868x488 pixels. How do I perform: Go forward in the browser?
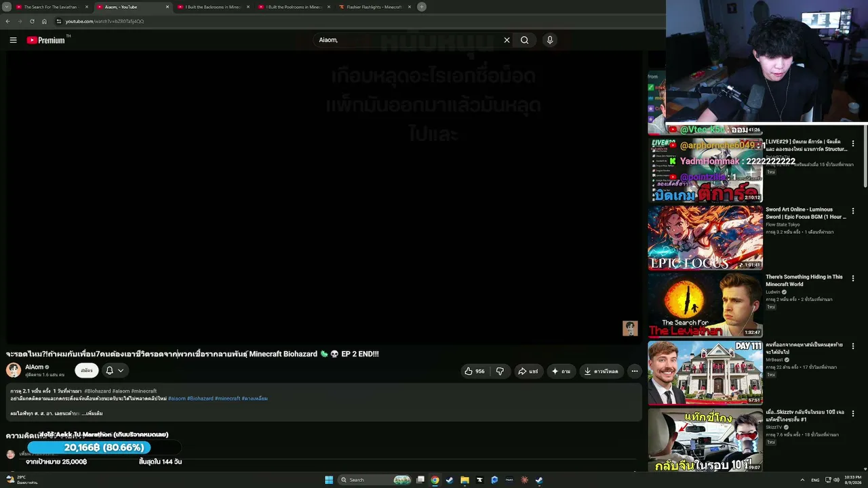20,21
